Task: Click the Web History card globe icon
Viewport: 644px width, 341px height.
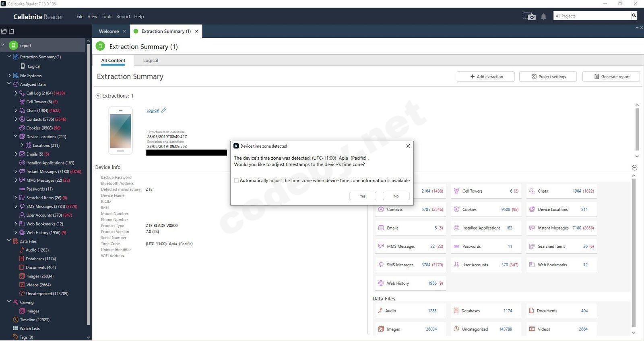Action: (x=381, y=283)
